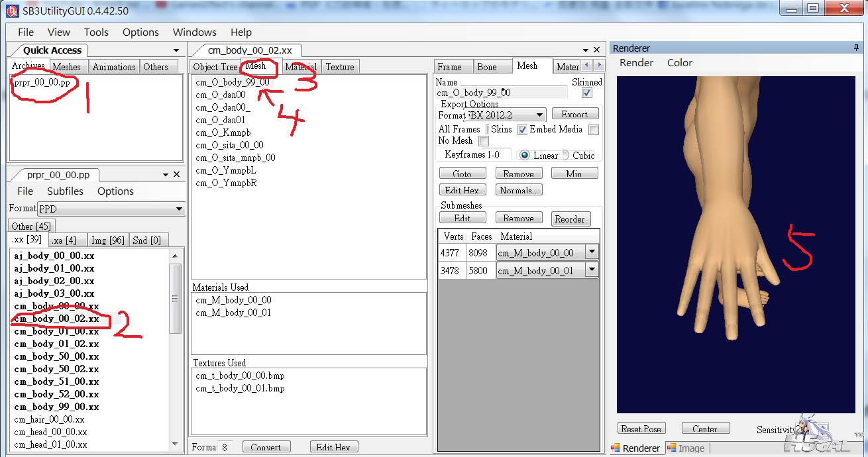Toggle the Skinned checkbox
The image size is (868, 457).
586,93
